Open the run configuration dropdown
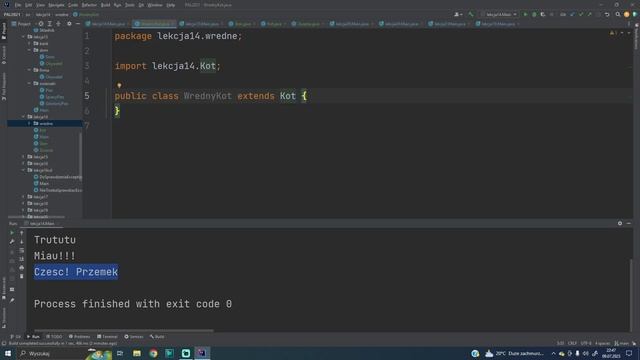Screen dimensions: 640x360 point(499,14)
